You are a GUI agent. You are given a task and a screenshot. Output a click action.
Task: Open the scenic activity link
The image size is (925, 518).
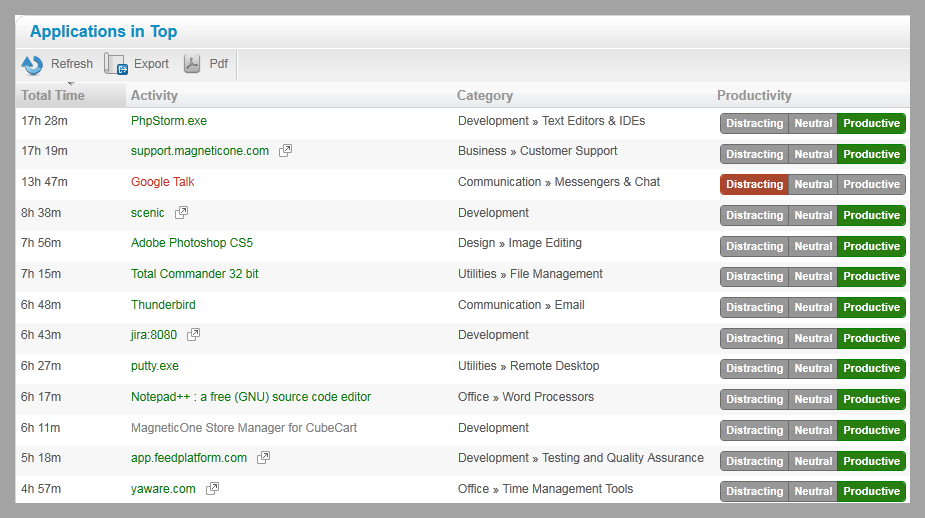pyautogui.click(x=147, y=213)
